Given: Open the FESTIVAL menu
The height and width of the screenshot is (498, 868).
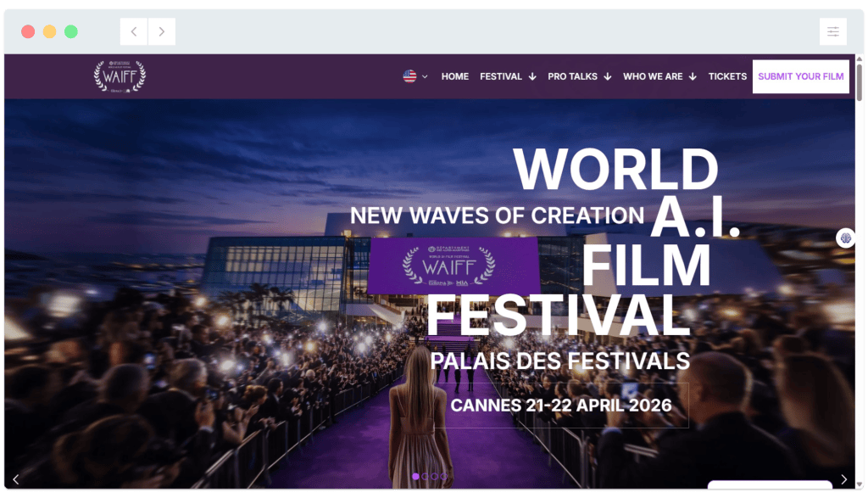Looking at the screenshot, I should [x=500, y=76].
